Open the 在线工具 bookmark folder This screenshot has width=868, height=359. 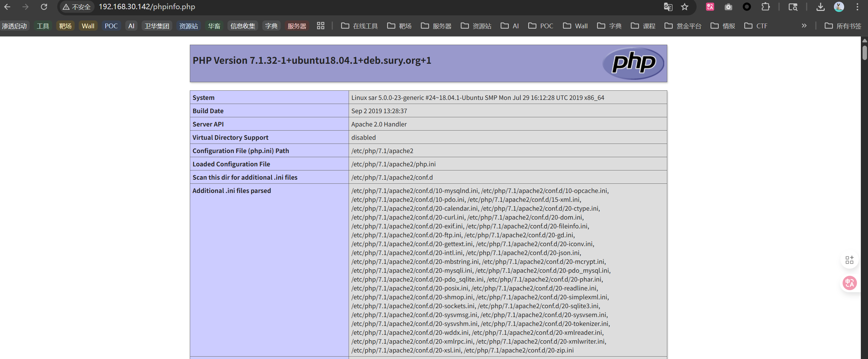tap(360, 26)
